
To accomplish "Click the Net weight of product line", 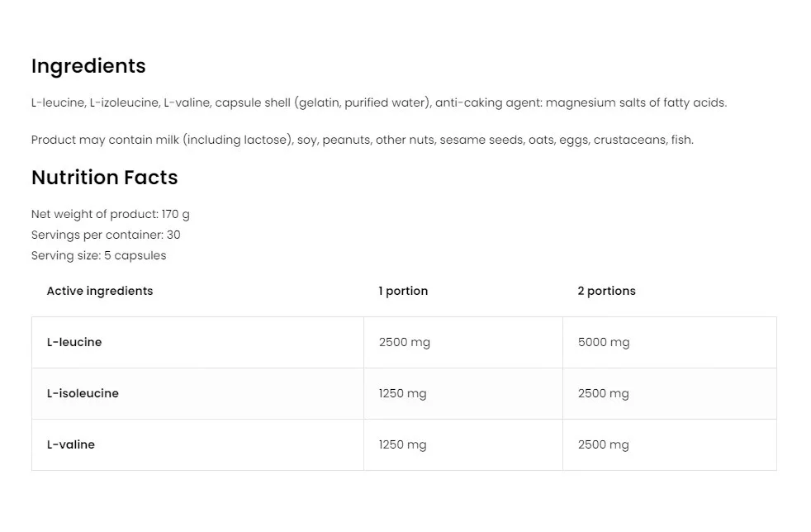I will coord(110,215).
